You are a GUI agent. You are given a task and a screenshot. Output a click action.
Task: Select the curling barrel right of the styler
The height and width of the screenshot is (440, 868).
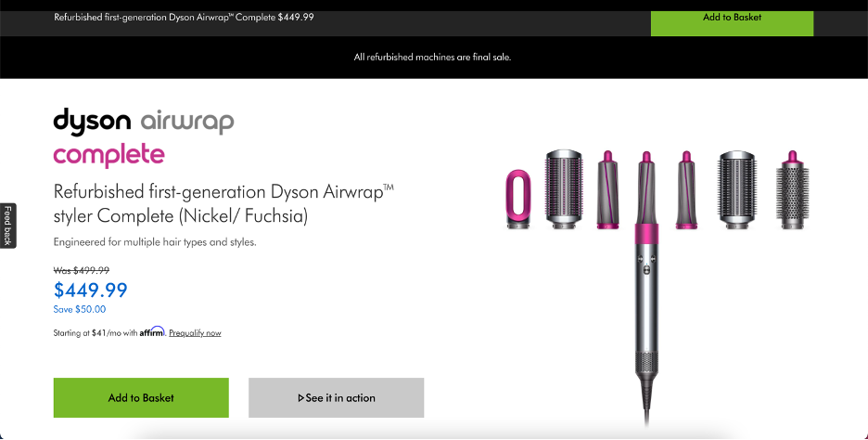click(686, 189)
